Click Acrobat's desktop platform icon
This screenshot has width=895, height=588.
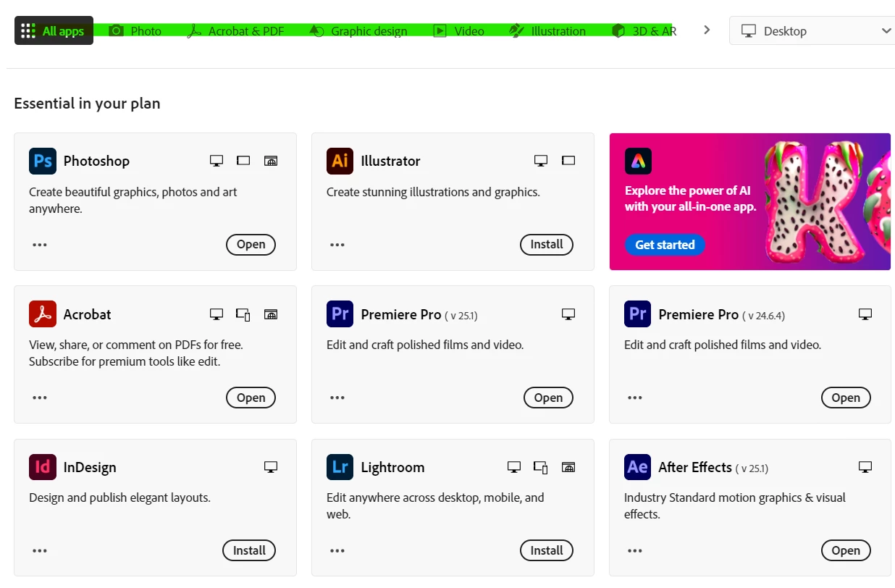tap(217, 314)
